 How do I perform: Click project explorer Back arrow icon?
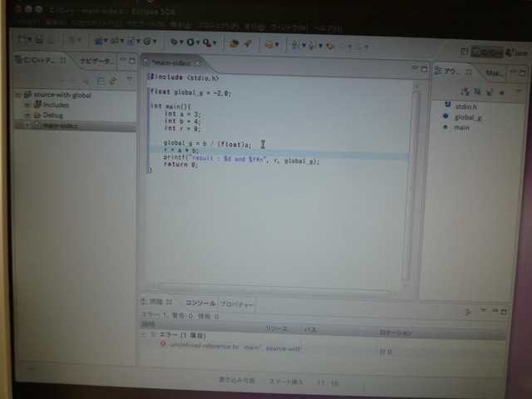tap(61, 80)
